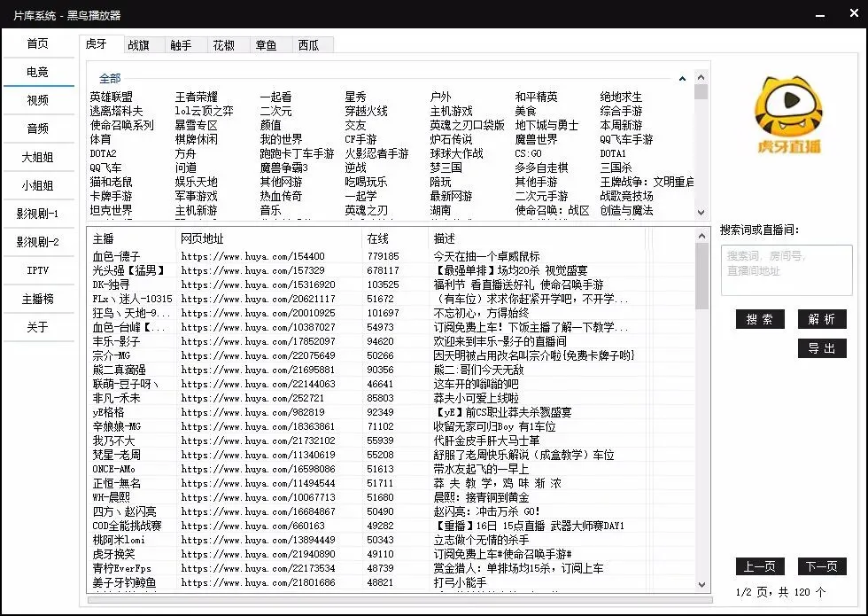Image resolution: width=868 pixels, height=616 pixels.
Task: Close the 黑鸟播放器 window
Action: coord(854,13)
